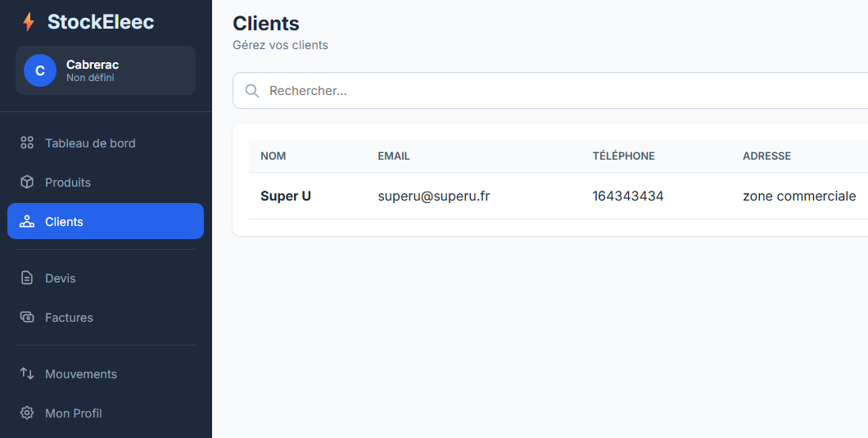Open the dashboard via its grid icon
The image size is (868, 438).
[x=27, y=143]
